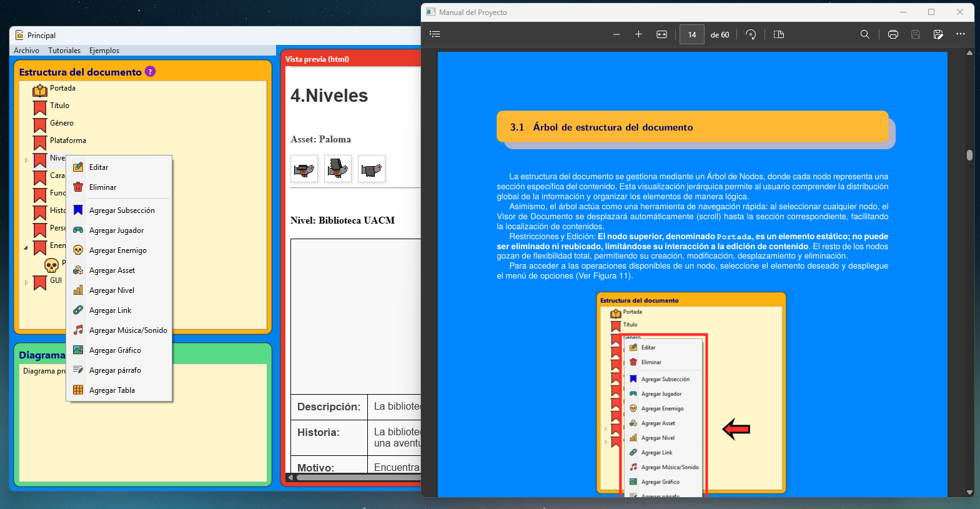980x509 pixels.
Task: Rotate the PDF page
Action: [751, 34]
